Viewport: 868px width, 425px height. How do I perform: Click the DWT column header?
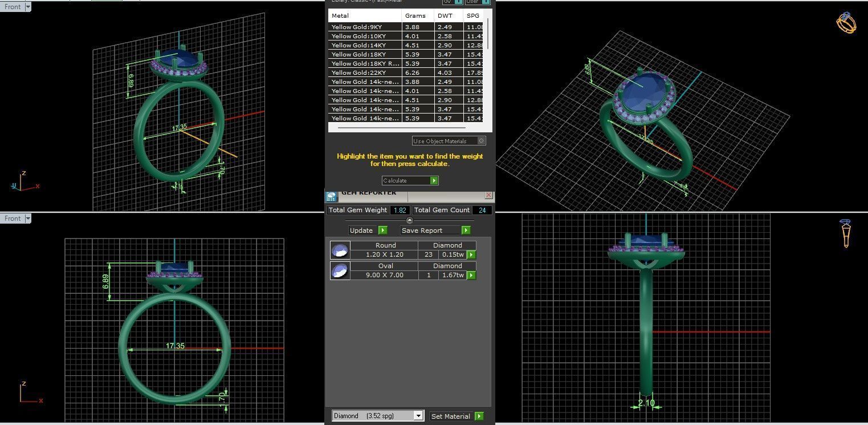(x=449, y=15)
